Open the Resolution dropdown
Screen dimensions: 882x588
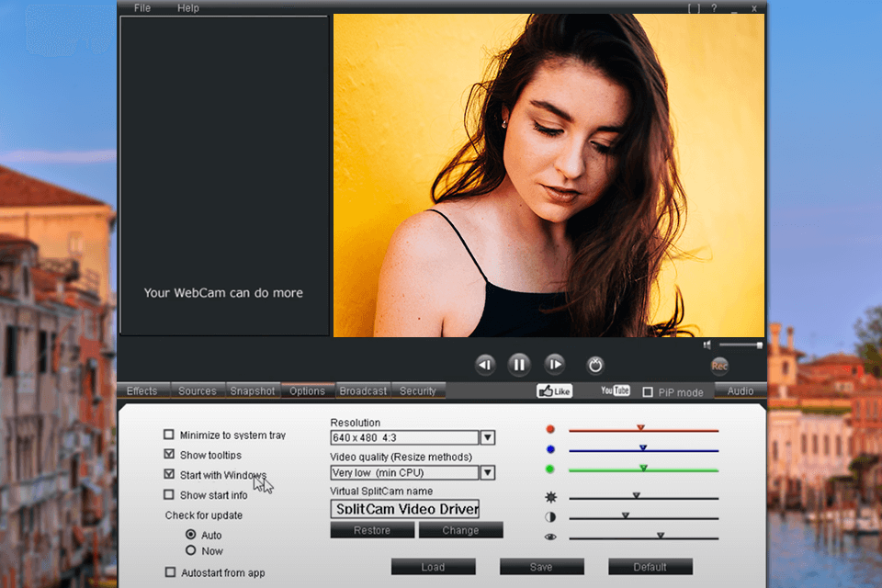click(488, 437)
